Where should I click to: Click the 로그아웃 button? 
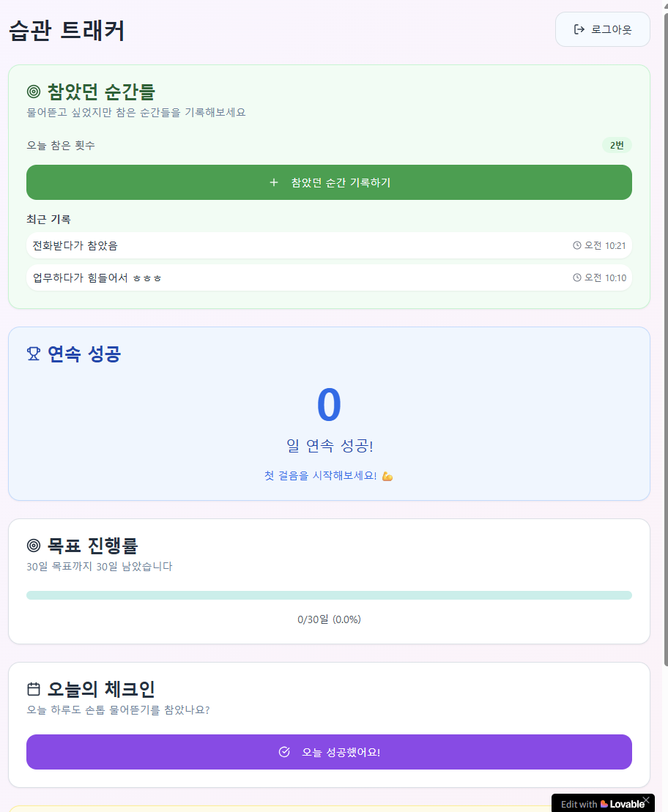(603, 29)
